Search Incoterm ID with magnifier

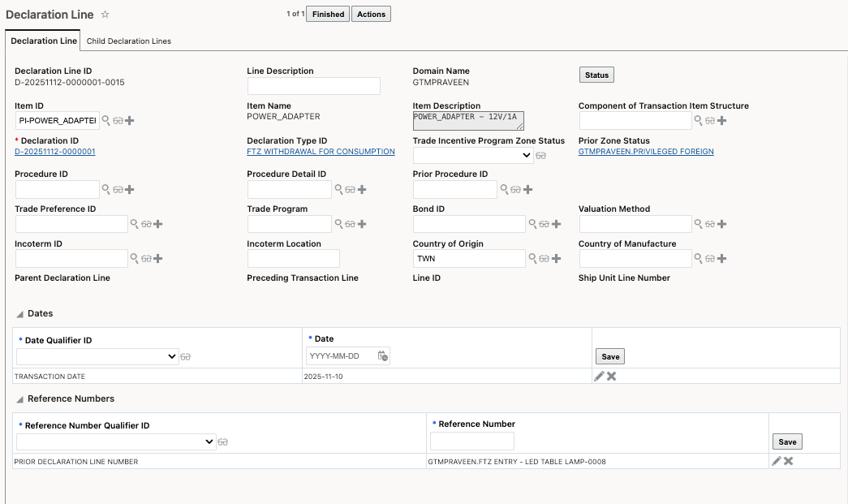[134, 258]
